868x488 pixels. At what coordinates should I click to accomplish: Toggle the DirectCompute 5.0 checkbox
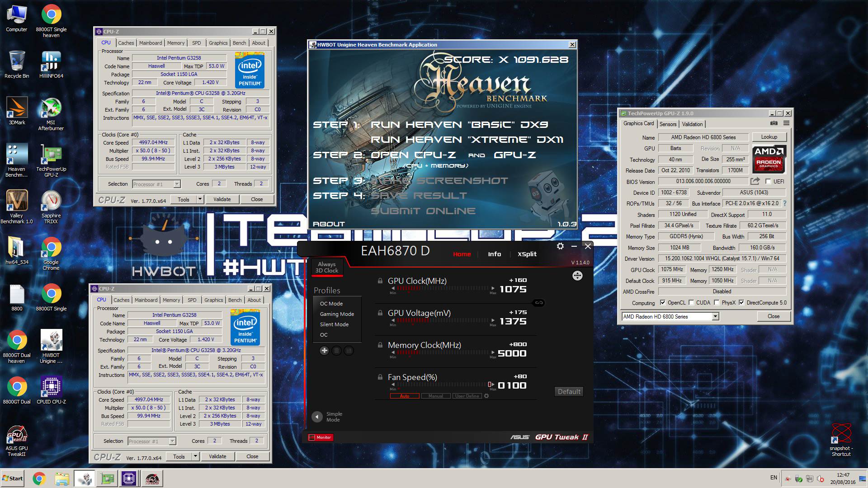(x=741, y=303)
